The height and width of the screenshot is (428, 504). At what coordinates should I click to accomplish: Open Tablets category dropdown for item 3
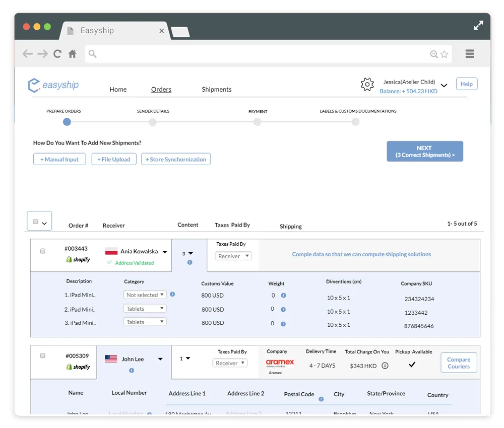coord(145,322)
